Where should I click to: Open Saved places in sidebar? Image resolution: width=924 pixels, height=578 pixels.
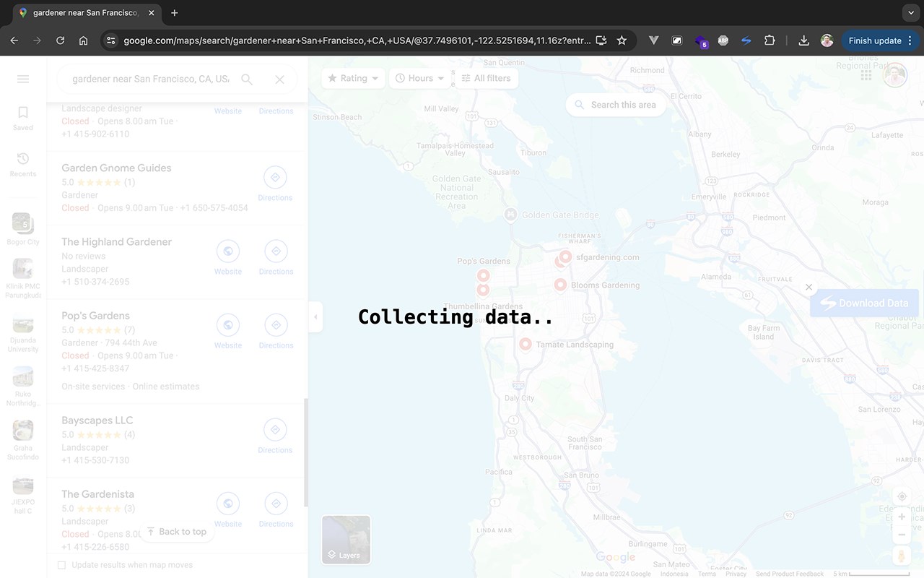23,118
